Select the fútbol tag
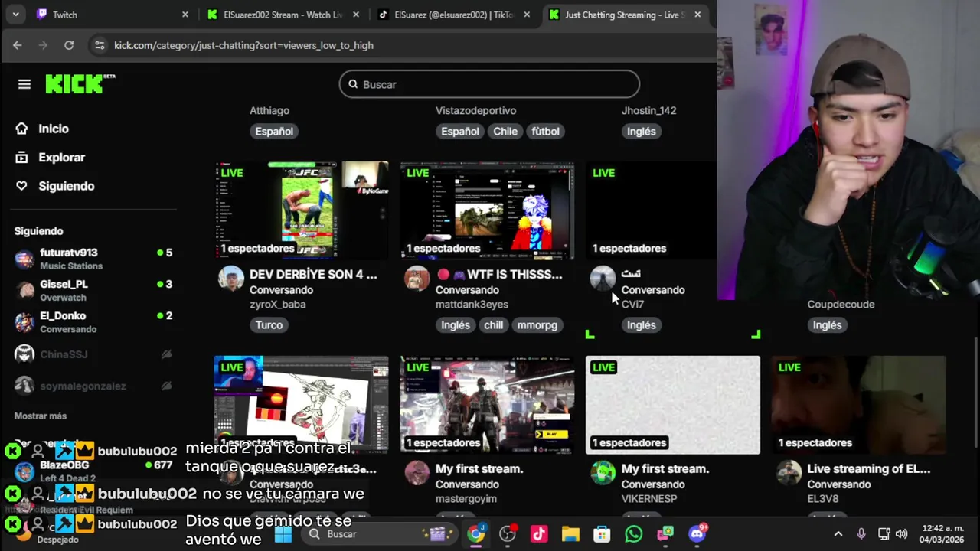 pos(545,131)
